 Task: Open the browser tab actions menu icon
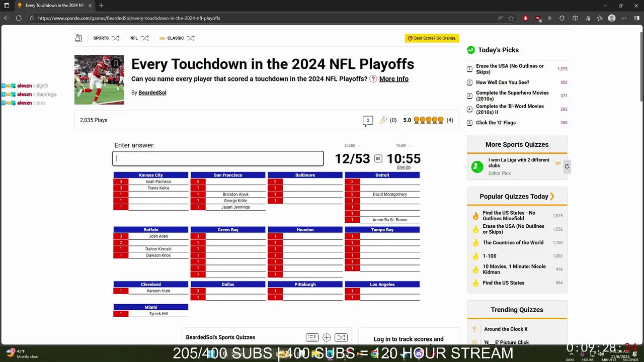(x=7, y=6)
